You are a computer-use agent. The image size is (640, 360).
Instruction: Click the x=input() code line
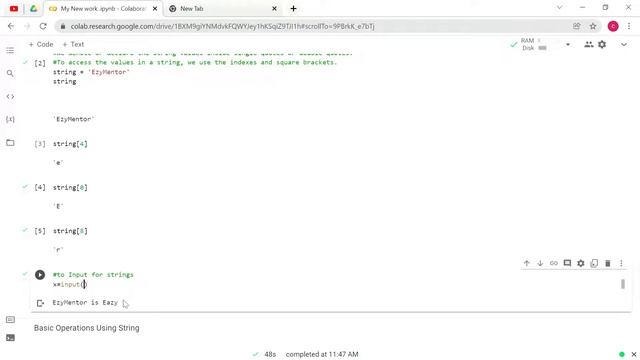pyautogui.click(x=70, y=284)
